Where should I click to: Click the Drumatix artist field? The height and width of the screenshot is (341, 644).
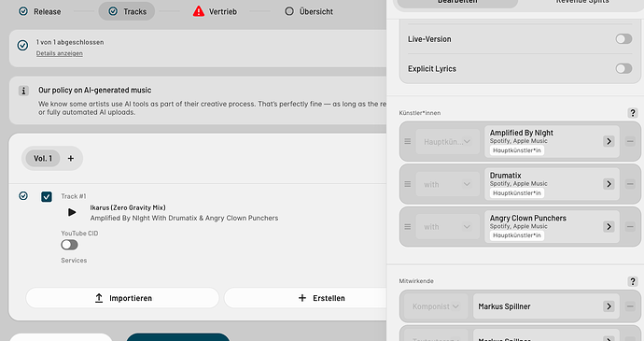tap(552, 184)
